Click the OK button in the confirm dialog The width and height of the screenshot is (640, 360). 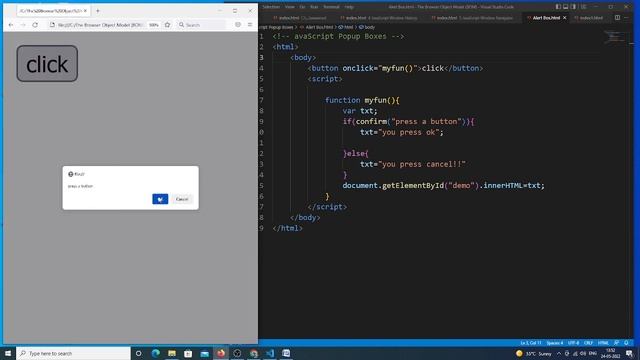pos(160,199)
